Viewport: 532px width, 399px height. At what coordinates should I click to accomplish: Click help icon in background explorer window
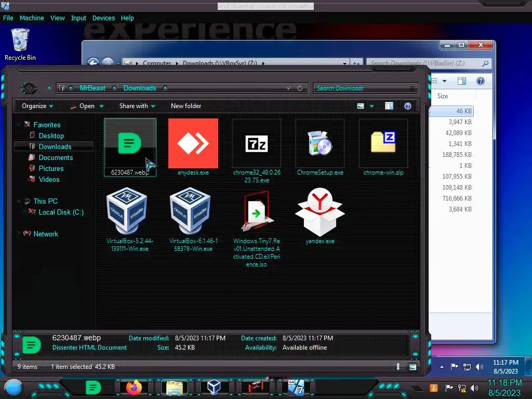[x=481, y=81]
